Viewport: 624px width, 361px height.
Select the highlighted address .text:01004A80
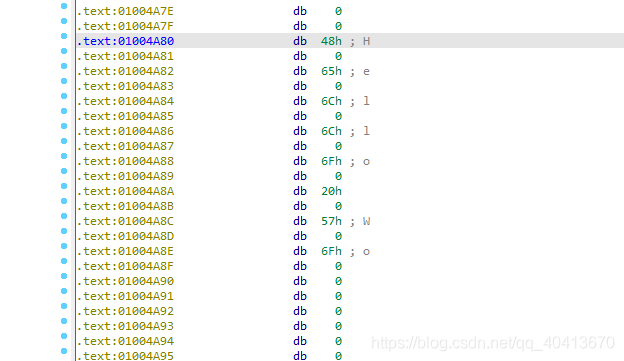[125, 41]
